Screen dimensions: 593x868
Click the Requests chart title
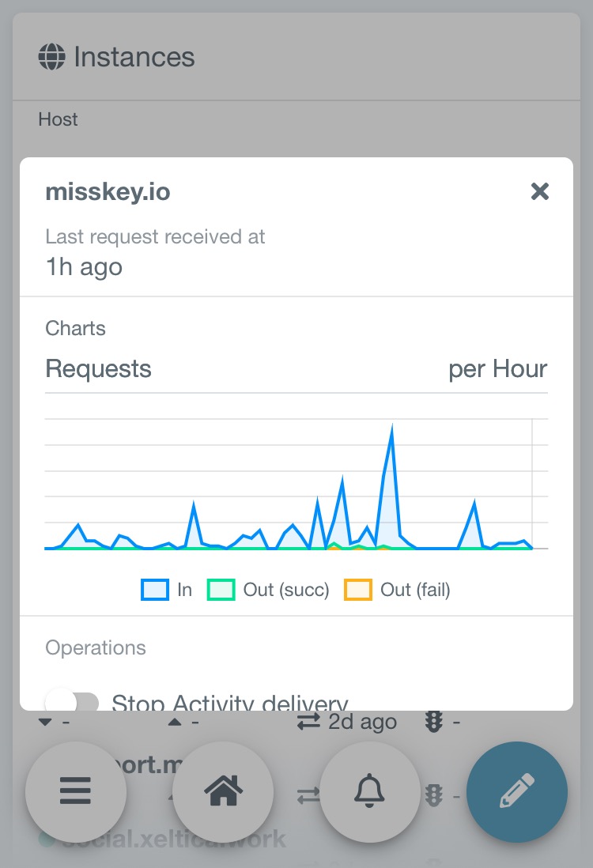99,368
